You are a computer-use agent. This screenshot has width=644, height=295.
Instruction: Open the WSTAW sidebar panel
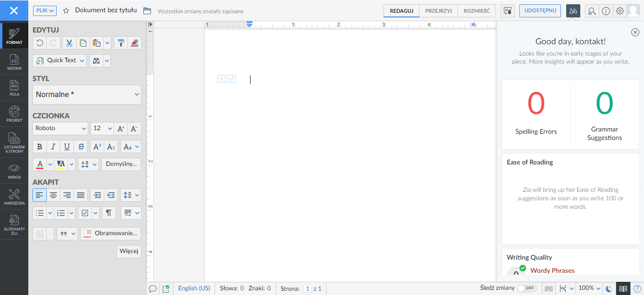[14, 62]
